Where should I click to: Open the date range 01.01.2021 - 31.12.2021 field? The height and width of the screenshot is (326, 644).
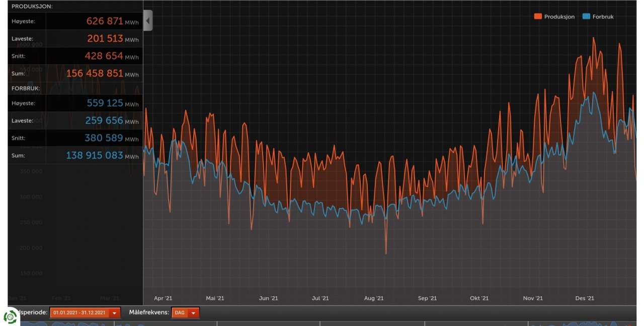79,313
